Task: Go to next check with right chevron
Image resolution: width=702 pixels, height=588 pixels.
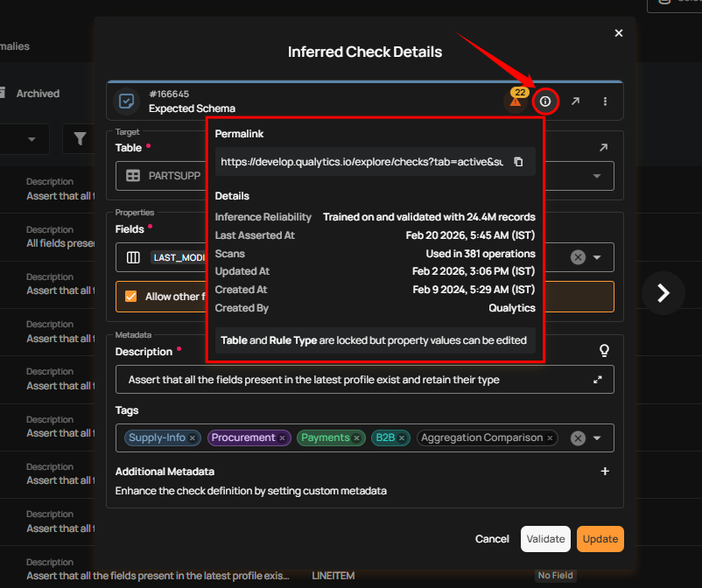Action: tap(663, 293)
